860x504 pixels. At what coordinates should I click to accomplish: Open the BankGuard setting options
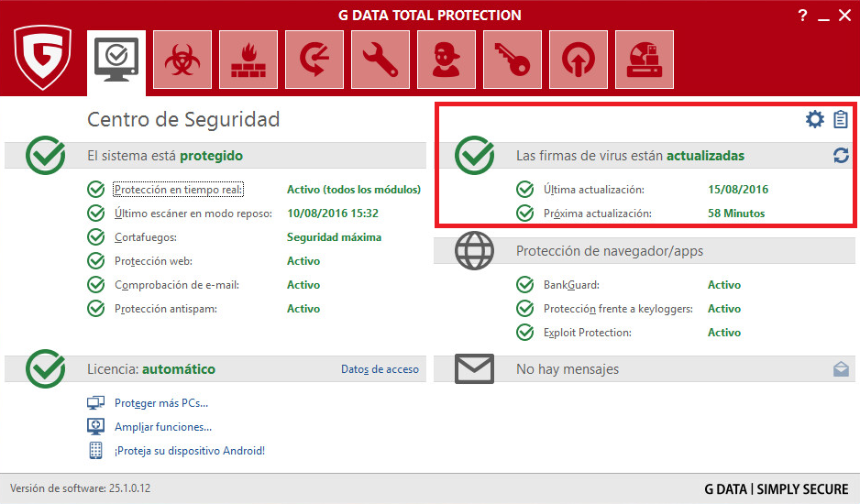click(570, 285)
